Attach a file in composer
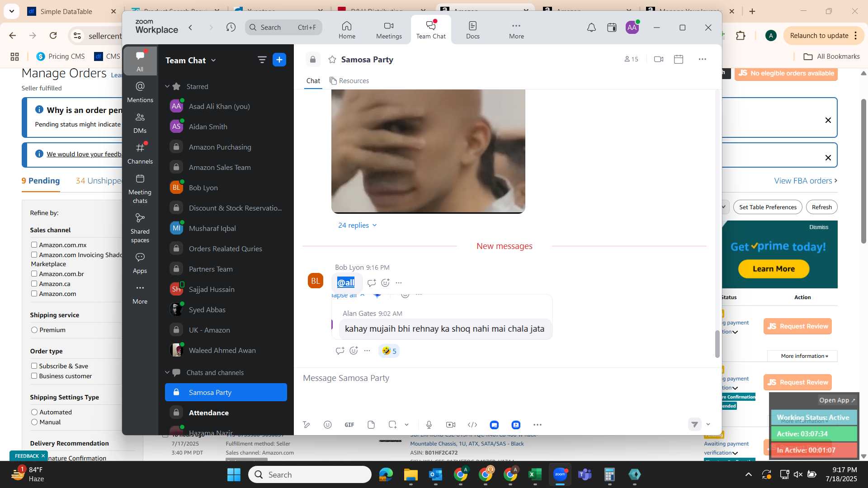Viewport: 868px width, 488px height. coord(371,425)
